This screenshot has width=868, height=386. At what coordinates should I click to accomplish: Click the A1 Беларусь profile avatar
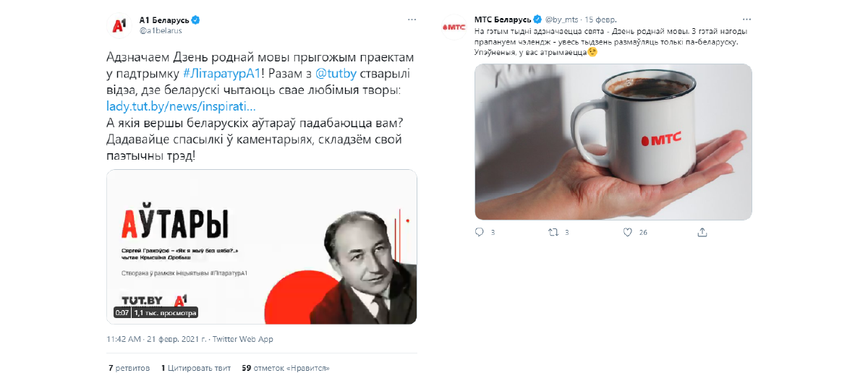pyautogui.click(x=119, y=25)
